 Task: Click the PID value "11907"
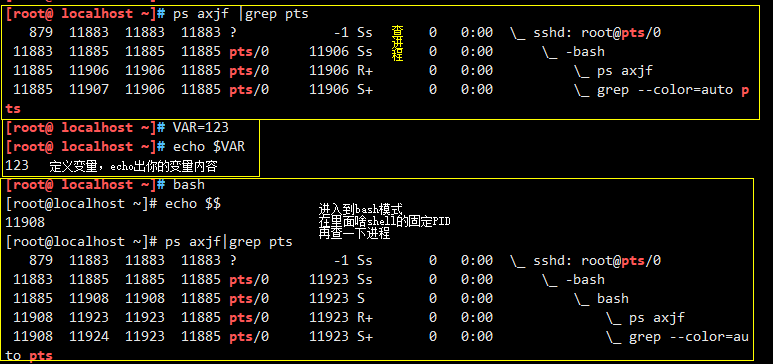coord(89,89)
